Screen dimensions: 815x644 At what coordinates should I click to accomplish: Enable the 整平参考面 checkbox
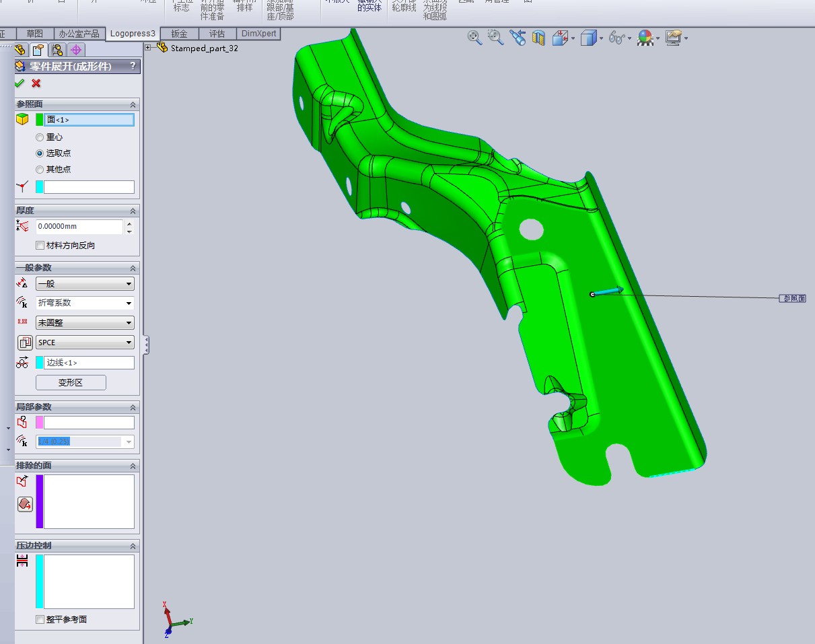point(40,619)
